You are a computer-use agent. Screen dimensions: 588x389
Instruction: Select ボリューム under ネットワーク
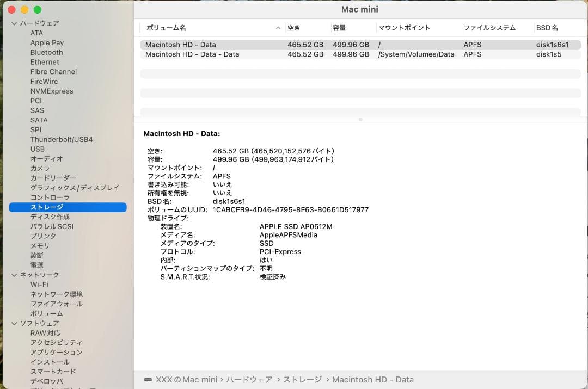pos(46,314)
